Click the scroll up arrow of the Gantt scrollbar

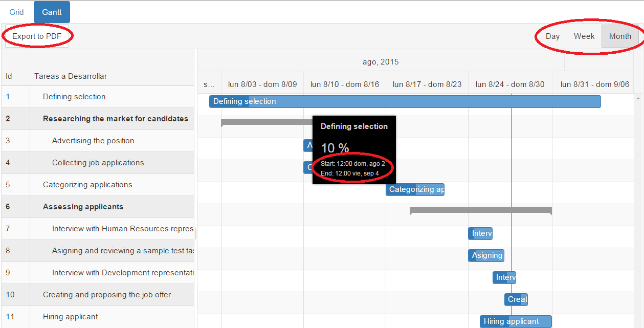(x=638, y=97)
